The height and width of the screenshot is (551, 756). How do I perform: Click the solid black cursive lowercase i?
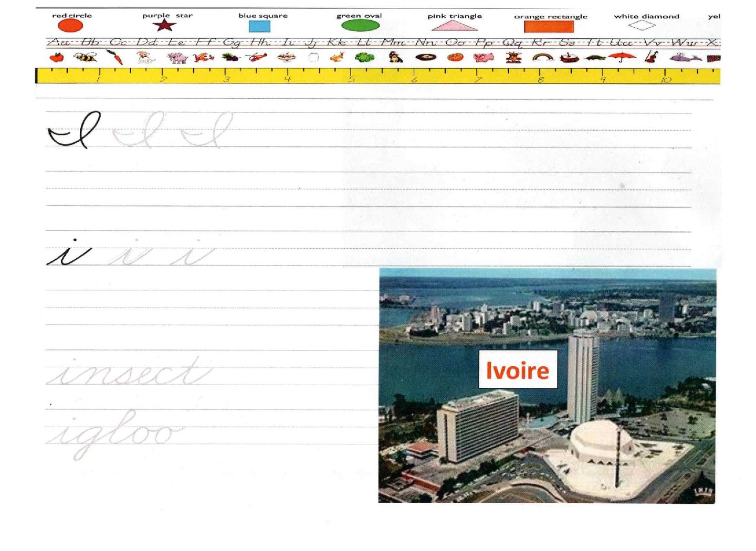click(x=69, y=252)
